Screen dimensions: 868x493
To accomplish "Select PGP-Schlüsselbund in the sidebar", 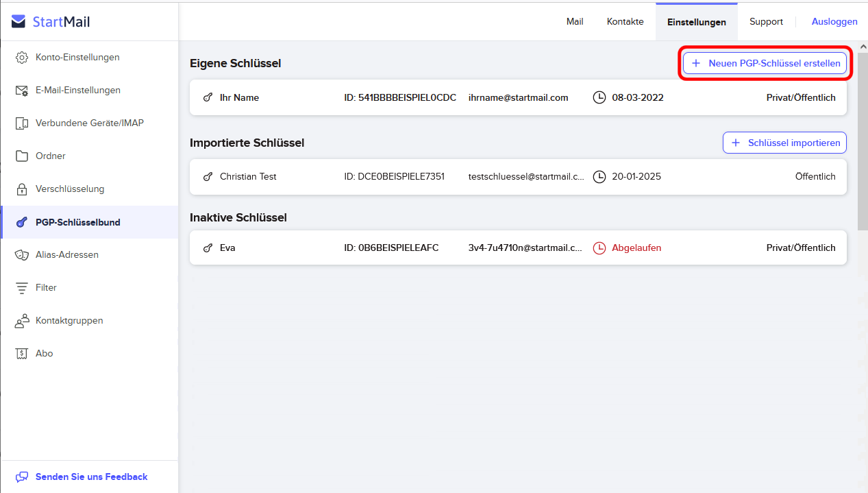I will (90, 222).
